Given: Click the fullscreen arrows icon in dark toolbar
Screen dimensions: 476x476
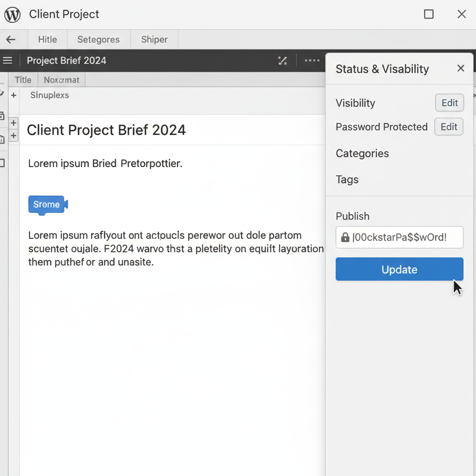Looking at the screenshot, I should point(282,60).
